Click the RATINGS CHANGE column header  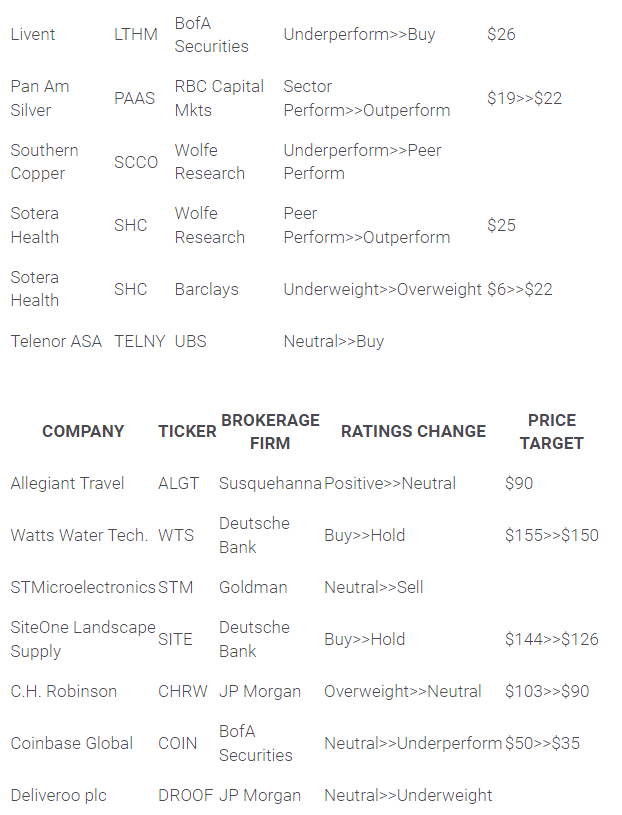point(413,432)
